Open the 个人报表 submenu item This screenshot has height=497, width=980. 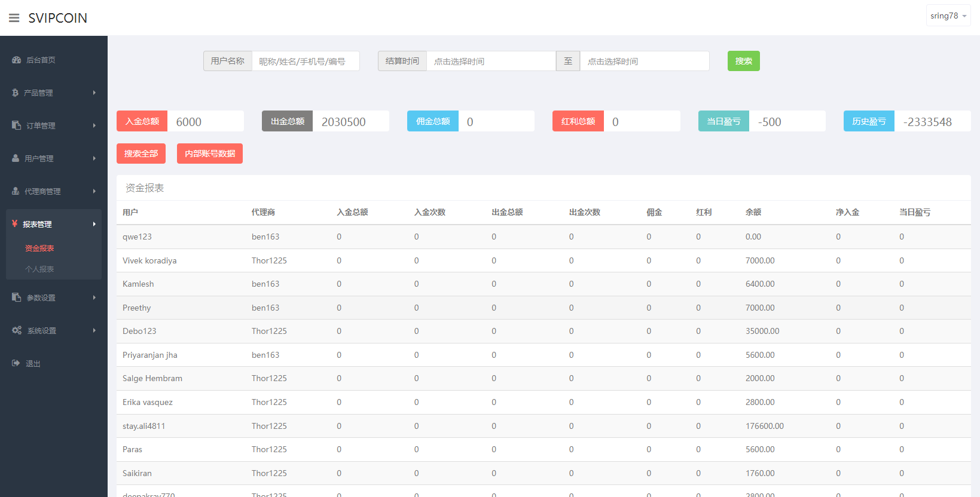[39, 269]
